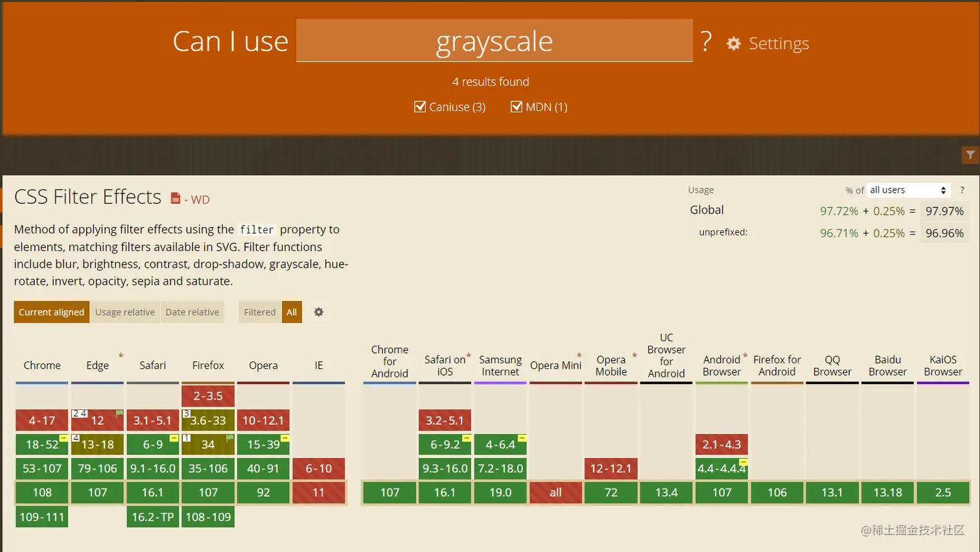
Task: Switch to Usage relative view
Action: click(x=125, y=312)
